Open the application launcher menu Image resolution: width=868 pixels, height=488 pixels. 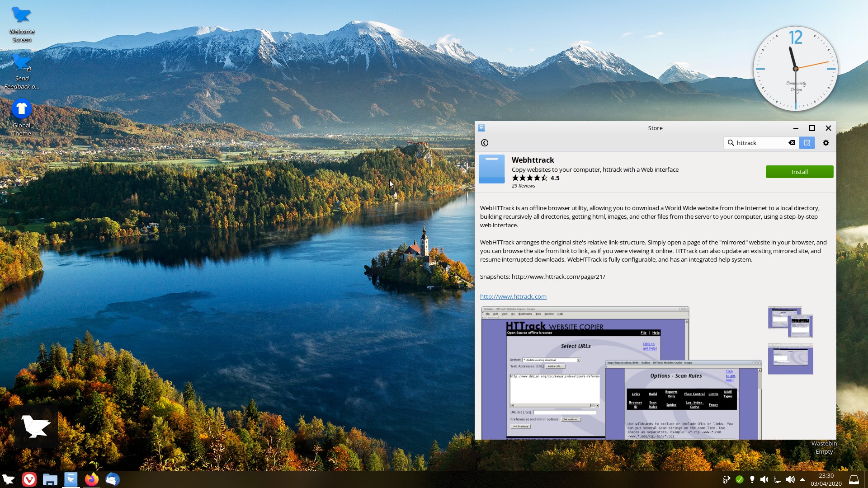[9, 479]
